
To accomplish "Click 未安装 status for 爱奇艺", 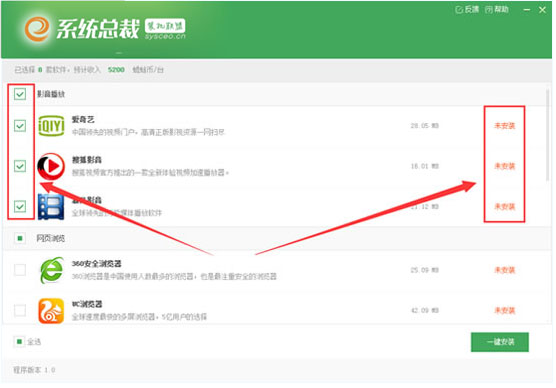I will (504, 126).
